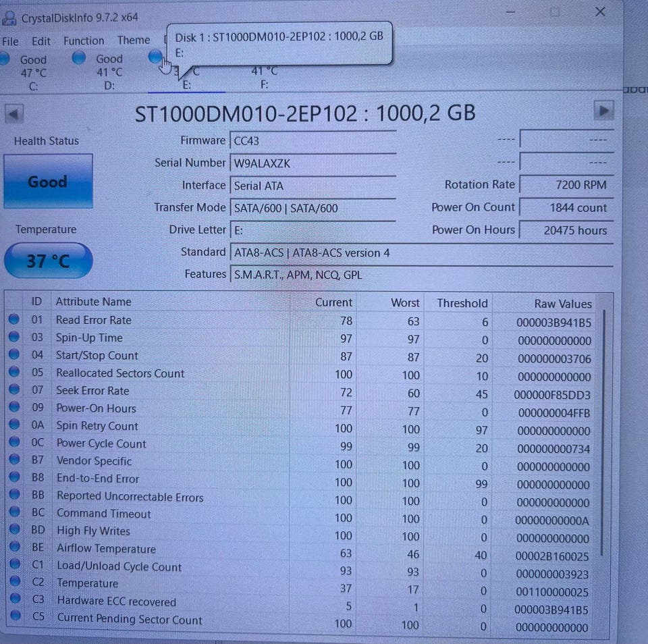Click the blue status icon for Spin-Up Time
Screen dimensions: 648x644
14,337
